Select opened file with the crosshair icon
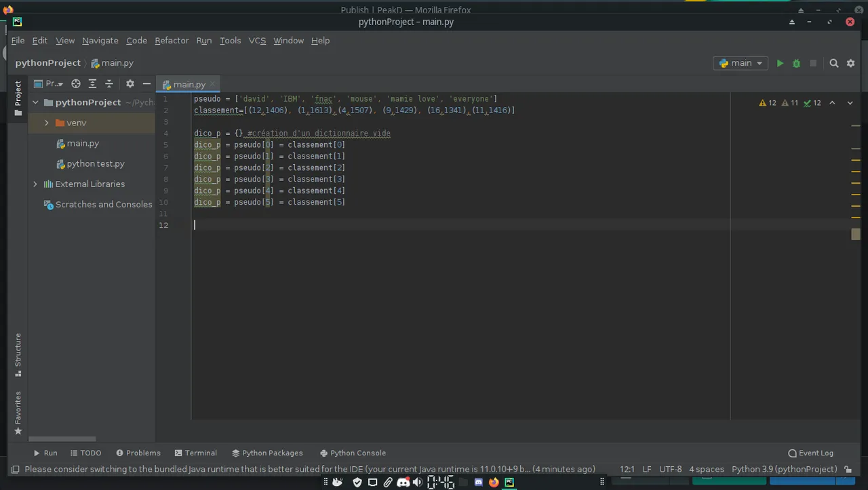Image resolution: width=868 pixels, height=490 pixels. (76, 83)
